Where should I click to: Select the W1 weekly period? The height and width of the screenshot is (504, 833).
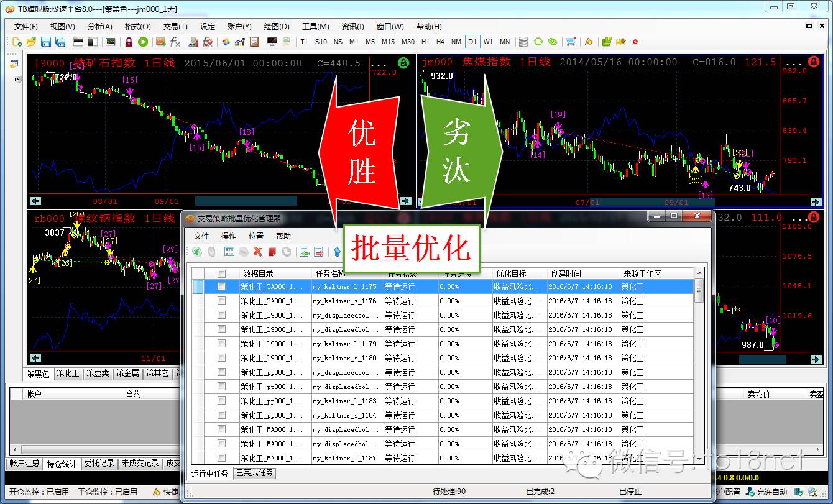488,42
